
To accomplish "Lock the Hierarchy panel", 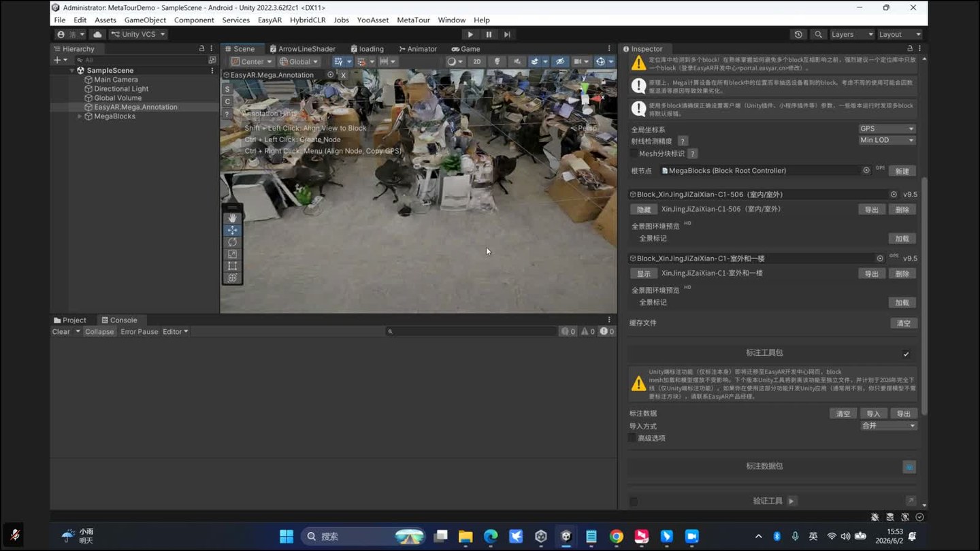I will point(201,48).
